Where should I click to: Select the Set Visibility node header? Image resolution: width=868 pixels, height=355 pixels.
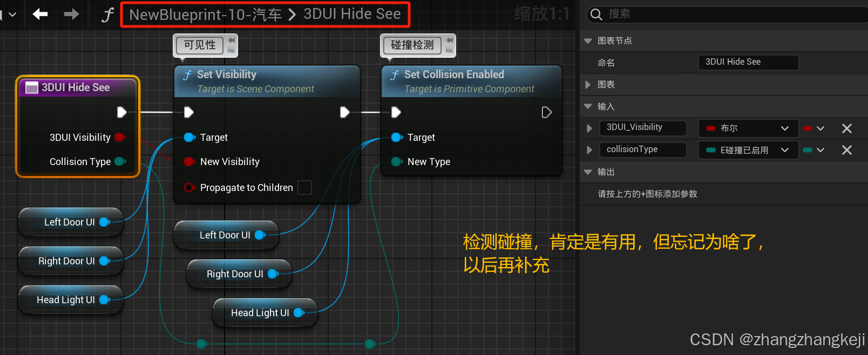click(267, 81)
